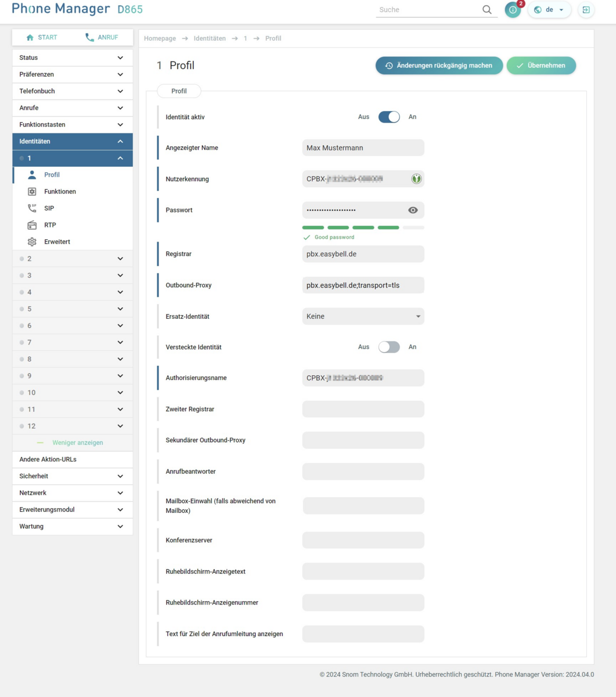This screenshot has height=697, width=616.
Task: Open the Ersatz-Identität dropdown
Action: pyautogui.click(x=363, y=317)
